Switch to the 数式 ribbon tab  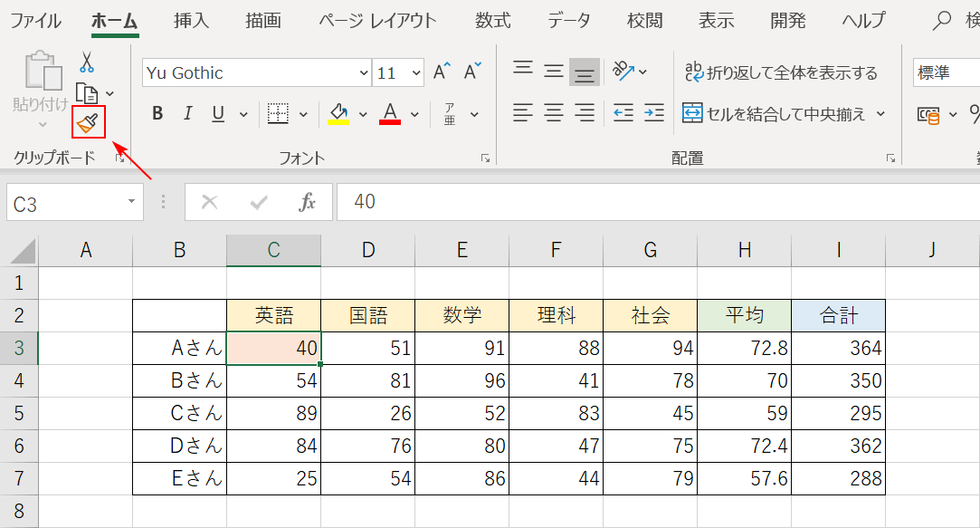(x=493, y=20)
